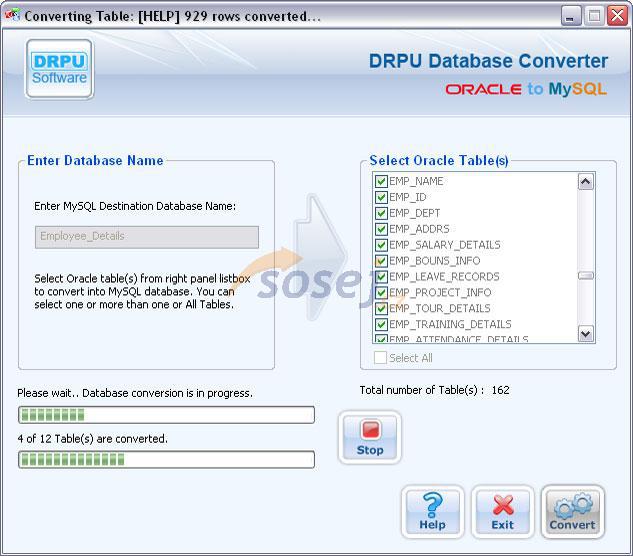Click the lower overall progress bar
633x556 pixels.
pyautogui.click(x=166, y=459)
